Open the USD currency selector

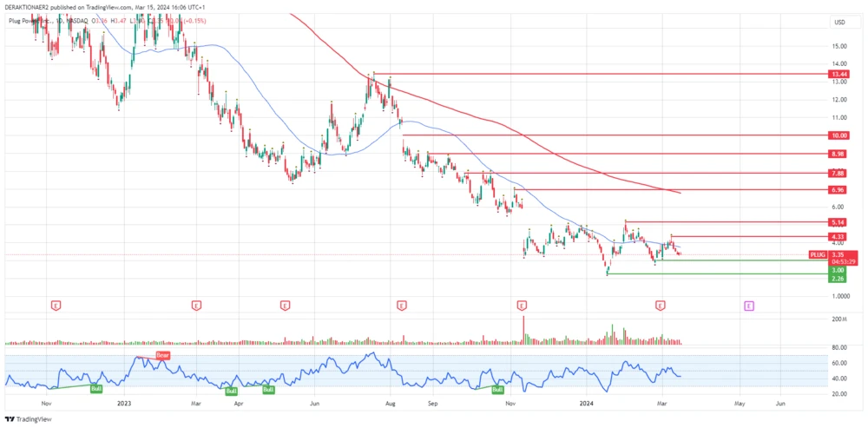coord(839,22)
